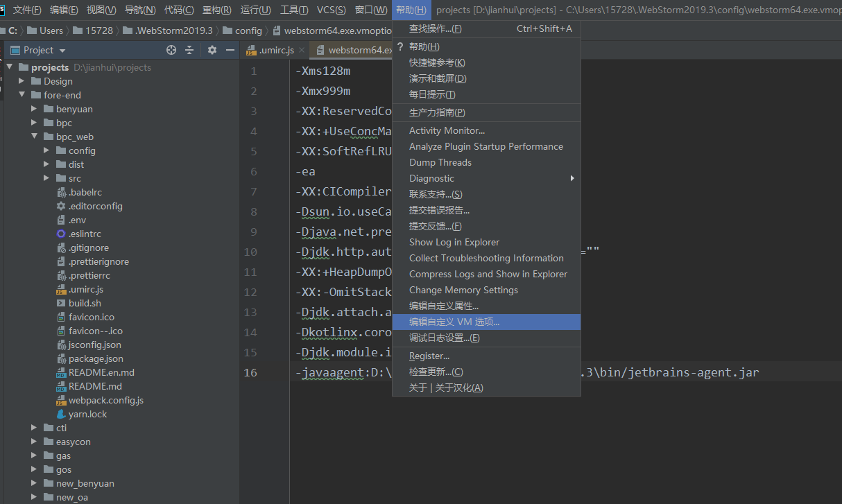Select 快捷键参考(K) menu entry
Screen dimensions: 842x504
pyautogui.click(x=486, y=62)
